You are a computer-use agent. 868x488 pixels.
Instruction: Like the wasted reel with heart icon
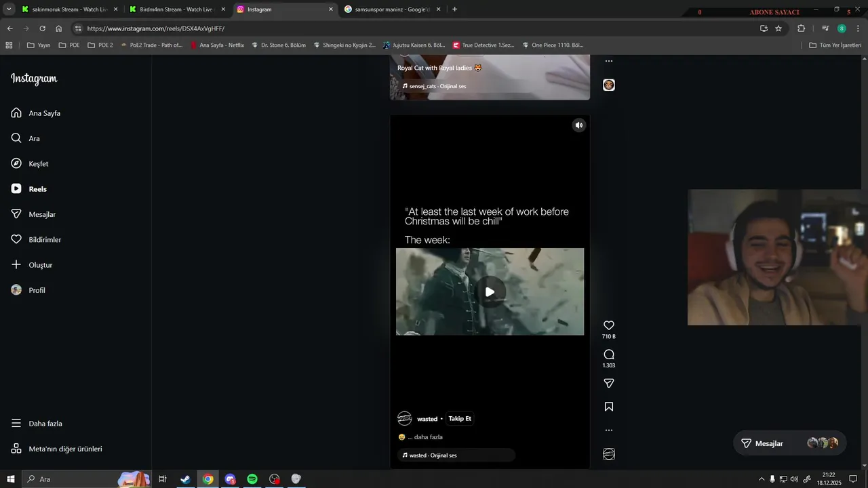(609, 325)
